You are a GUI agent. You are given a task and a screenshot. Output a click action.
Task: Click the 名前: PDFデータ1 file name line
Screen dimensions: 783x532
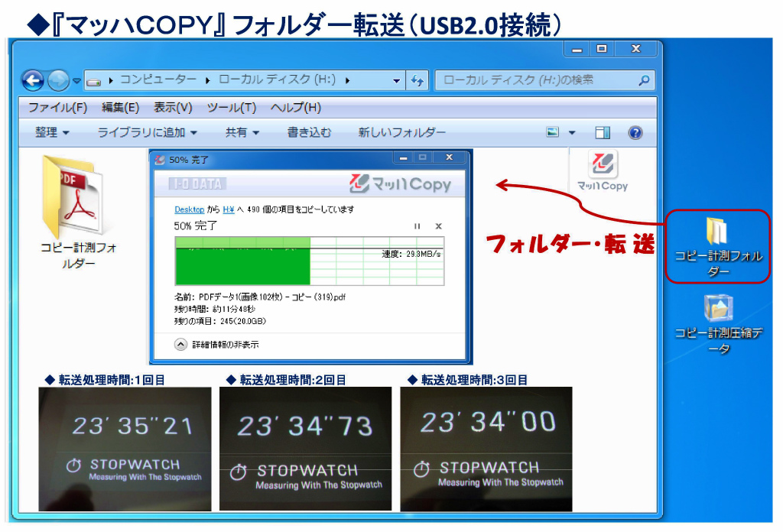(260, 297)
